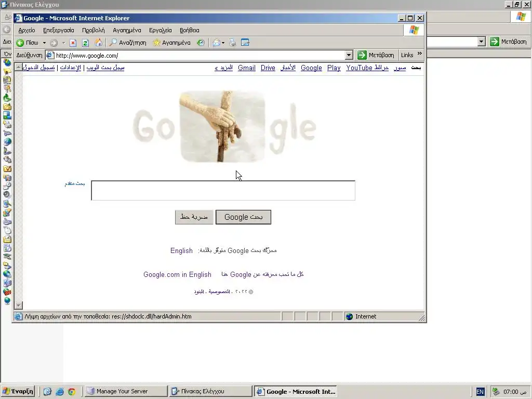Open the Favorites (Αγαπημένα) star toolbar button
This screenshot has width=532, height=399.
pos(171,43)
